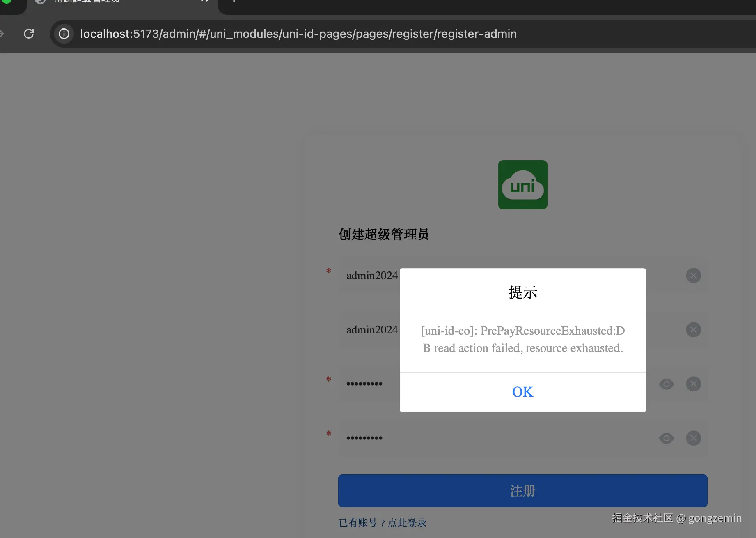Click the 创建超级管理员 heading text

click(383, 235)
